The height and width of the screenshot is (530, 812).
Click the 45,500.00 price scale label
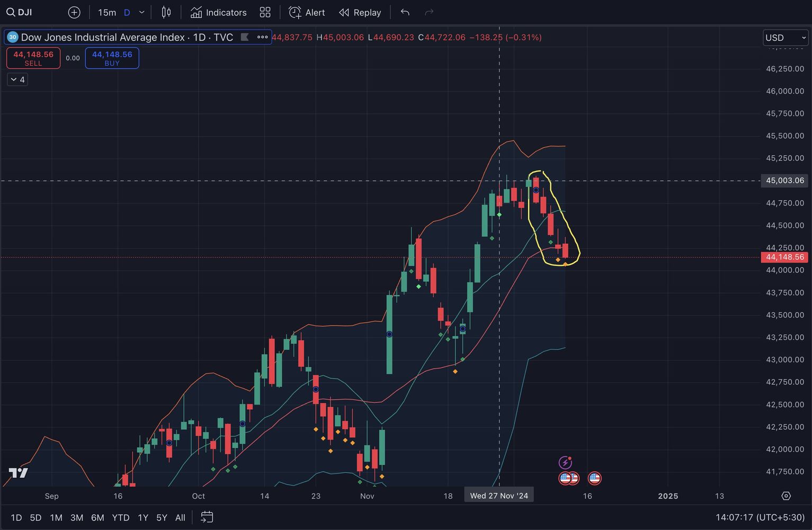coord(785,136)
